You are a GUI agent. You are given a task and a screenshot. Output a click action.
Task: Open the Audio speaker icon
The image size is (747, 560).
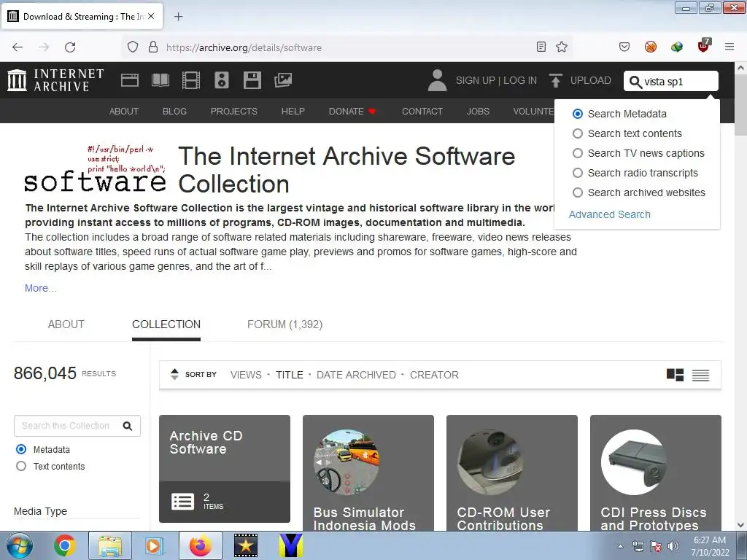click(x=222, y=80)
